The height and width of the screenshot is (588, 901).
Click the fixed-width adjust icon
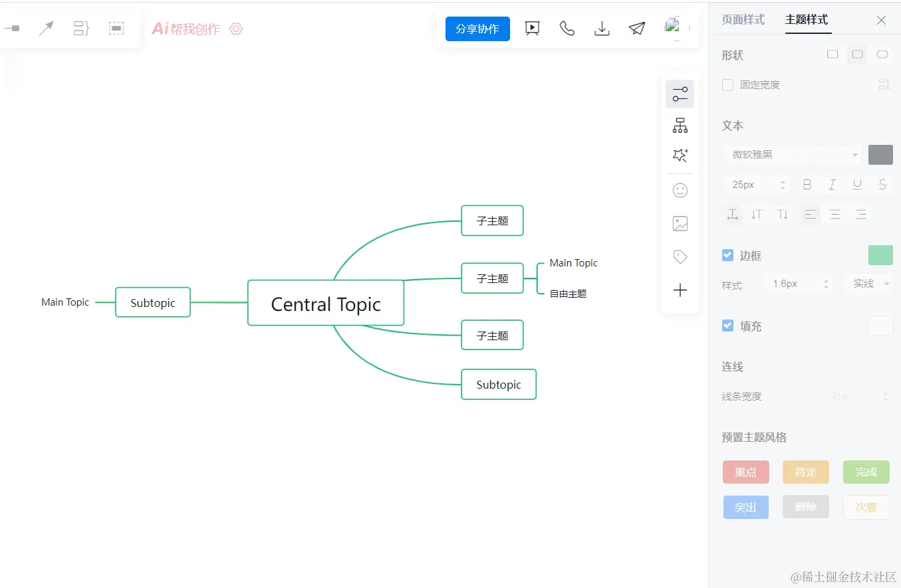tap(884, 84)
